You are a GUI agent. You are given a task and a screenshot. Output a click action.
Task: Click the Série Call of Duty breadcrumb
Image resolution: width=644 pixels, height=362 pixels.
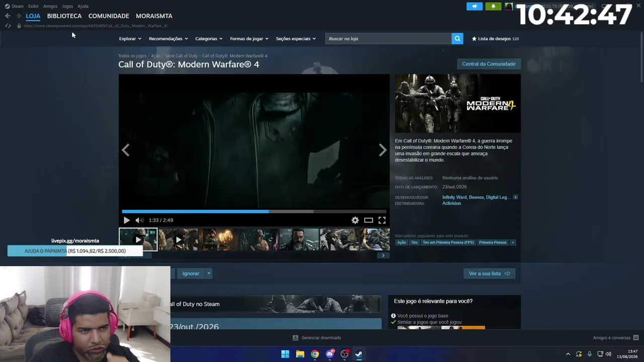point(181,56)
